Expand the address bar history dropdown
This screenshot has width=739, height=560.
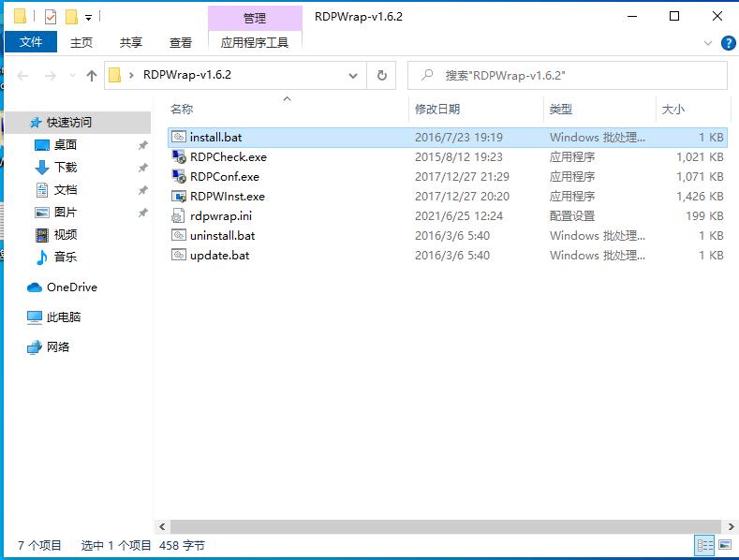pyautogui.click(x=352, y=76)
